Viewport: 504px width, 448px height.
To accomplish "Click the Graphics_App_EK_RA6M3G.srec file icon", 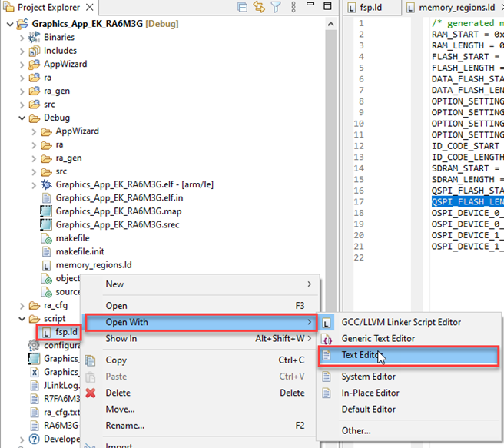I will click(x=46, y=224).
